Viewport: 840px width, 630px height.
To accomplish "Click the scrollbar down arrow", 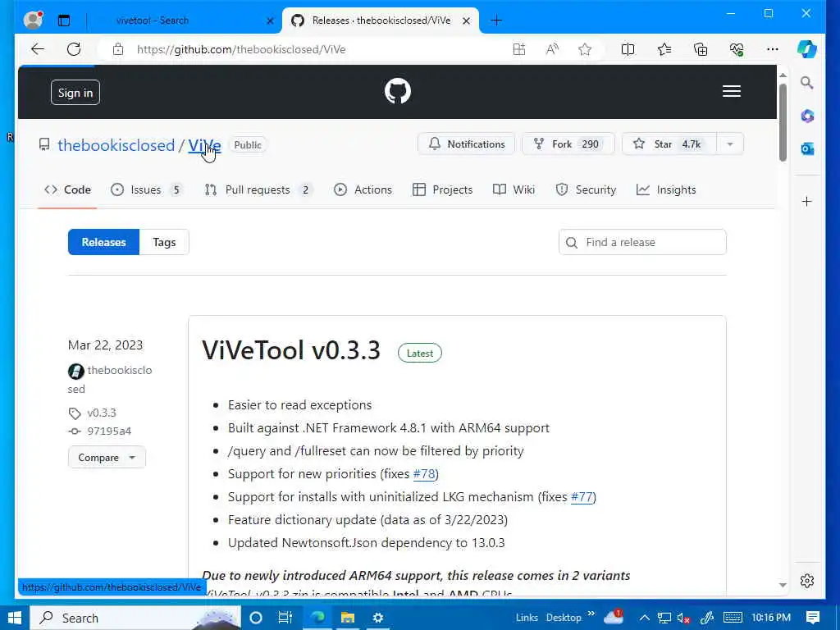I will click(783, 585).
